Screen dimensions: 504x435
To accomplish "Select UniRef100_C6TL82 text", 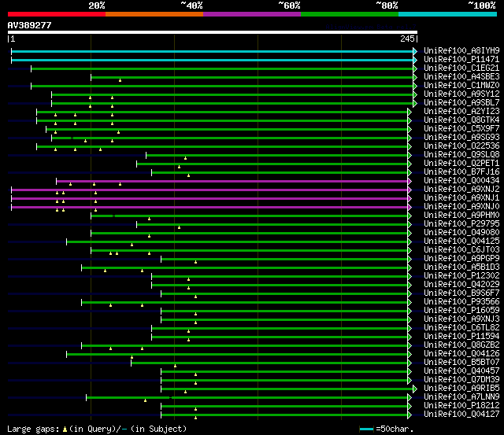I will [x=461, y=328].
